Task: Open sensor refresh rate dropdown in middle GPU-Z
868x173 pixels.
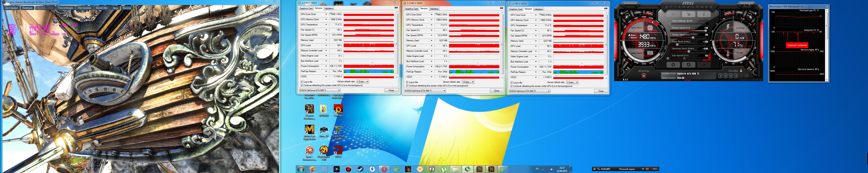Action: (468, 82)
